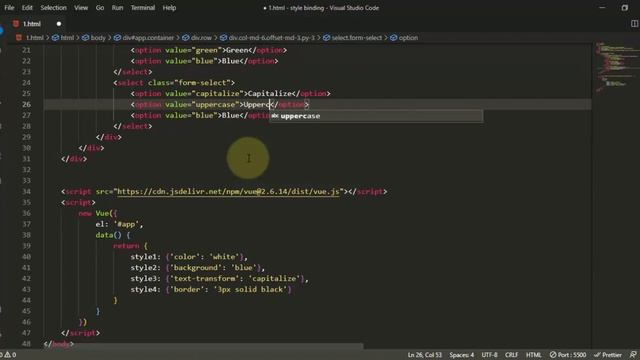Viewport: 640px width, 360px height.
Task: Click the feedback icon in status bar
Action: pyautogui.click(x=633, y=355)
